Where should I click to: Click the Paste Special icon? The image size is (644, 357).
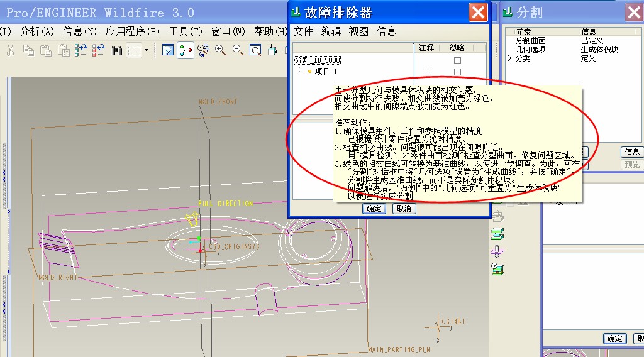(64, 50)
